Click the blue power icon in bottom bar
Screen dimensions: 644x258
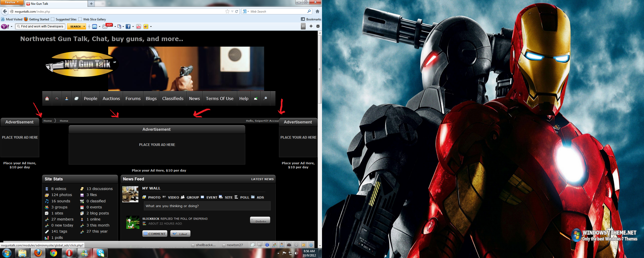[311, 245]
